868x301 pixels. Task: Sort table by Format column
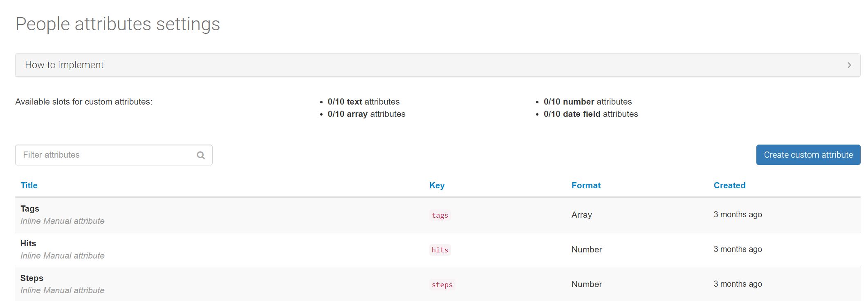click(585, 185)
